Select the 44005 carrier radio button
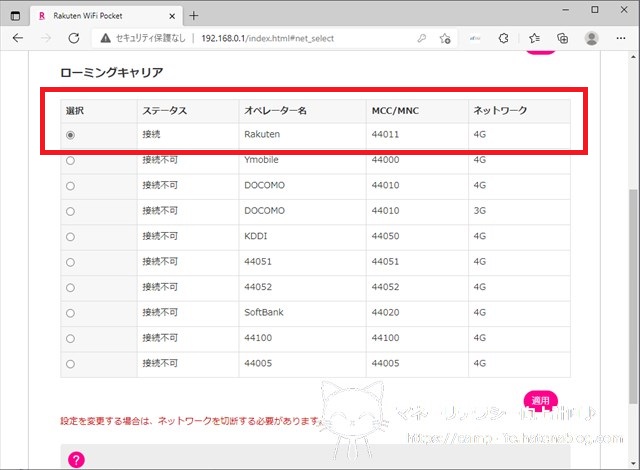The height and width of the screenshot is (470, 640). (x=70, y=364)
